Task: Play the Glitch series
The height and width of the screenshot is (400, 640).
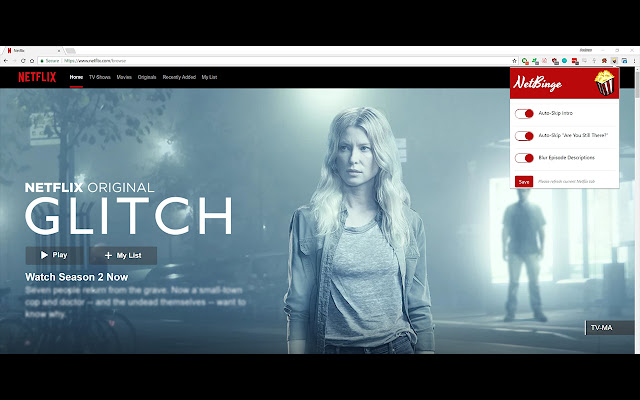Action: [54, 255]
